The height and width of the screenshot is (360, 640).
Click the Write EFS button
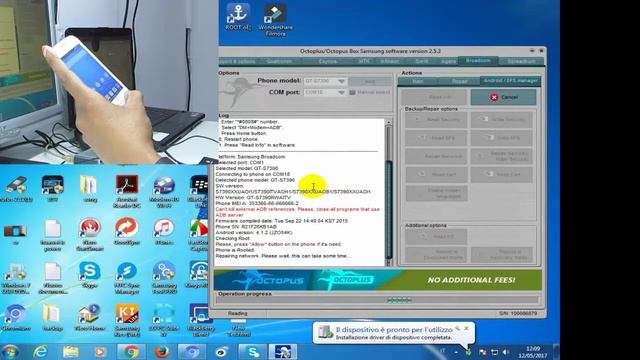click(502, 138)
